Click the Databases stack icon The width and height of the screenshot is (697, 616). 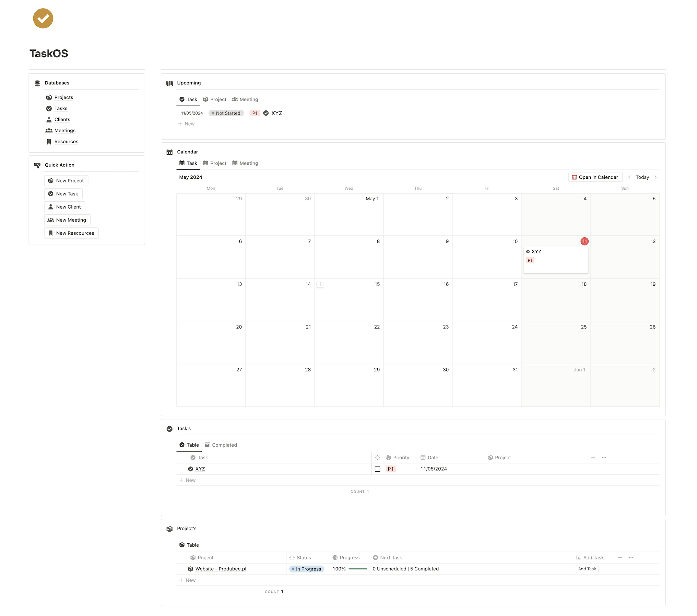[37, 83]
